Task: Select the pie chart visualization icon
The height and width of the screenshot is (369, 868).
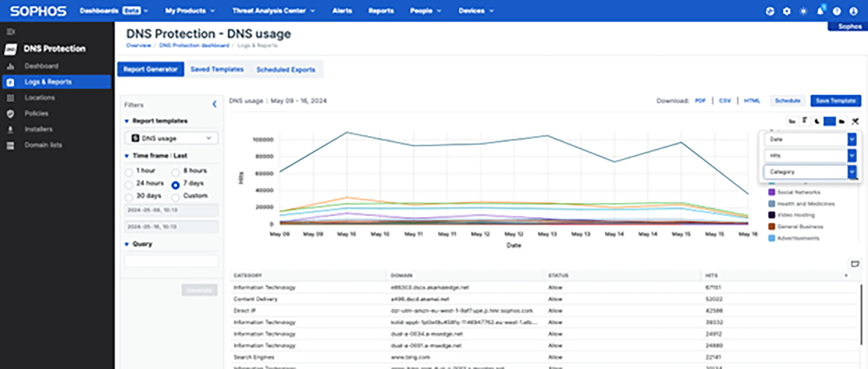Action: pyautogui.click(x=816, y=121)
